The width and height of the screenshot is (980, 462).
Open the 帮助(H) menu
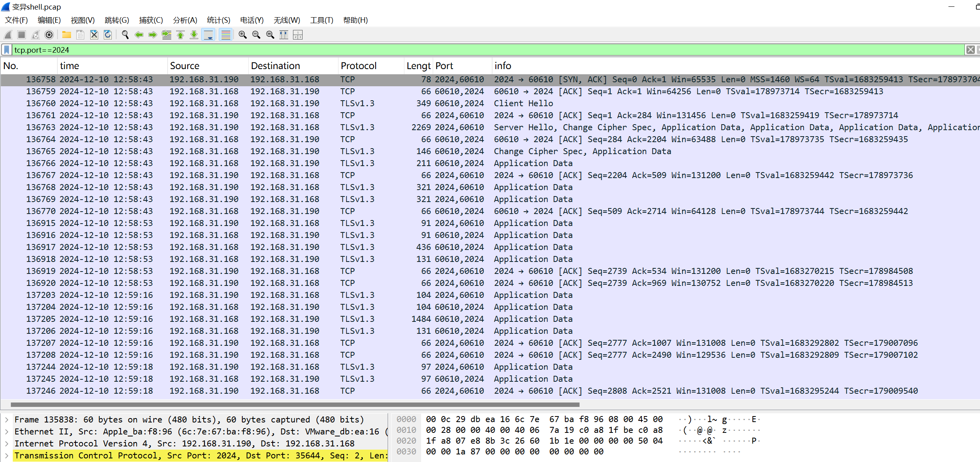[x=356, y=20]
